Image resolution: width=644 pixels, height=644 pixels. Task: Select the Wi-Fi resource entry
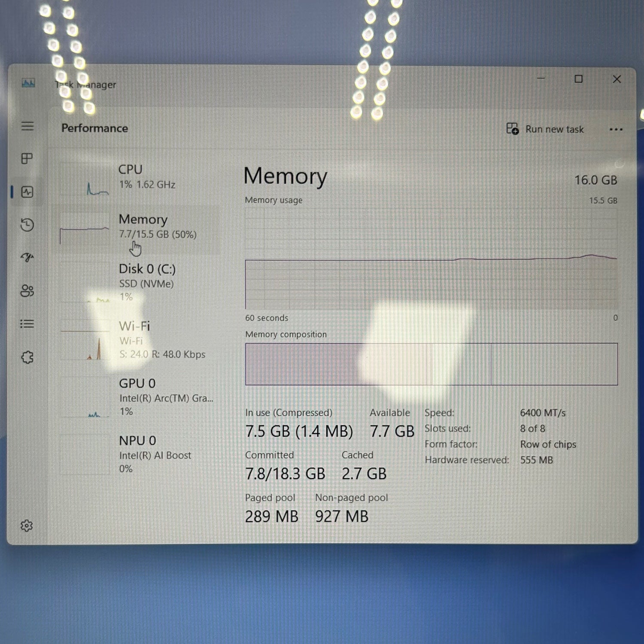click(137, 340)
